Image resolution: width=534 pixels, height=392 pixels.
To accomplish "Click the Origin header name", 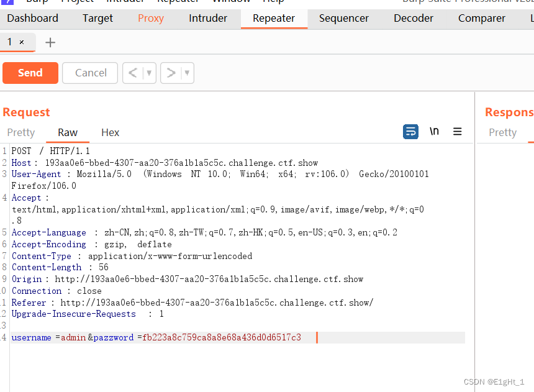I will coord(27,279).
